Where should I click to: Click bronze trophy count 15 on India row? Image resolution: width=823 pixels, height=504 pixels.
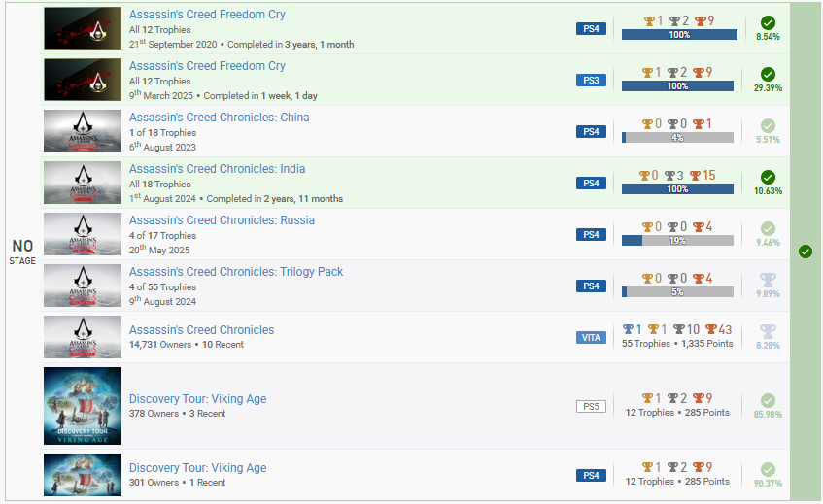point(709,175)
